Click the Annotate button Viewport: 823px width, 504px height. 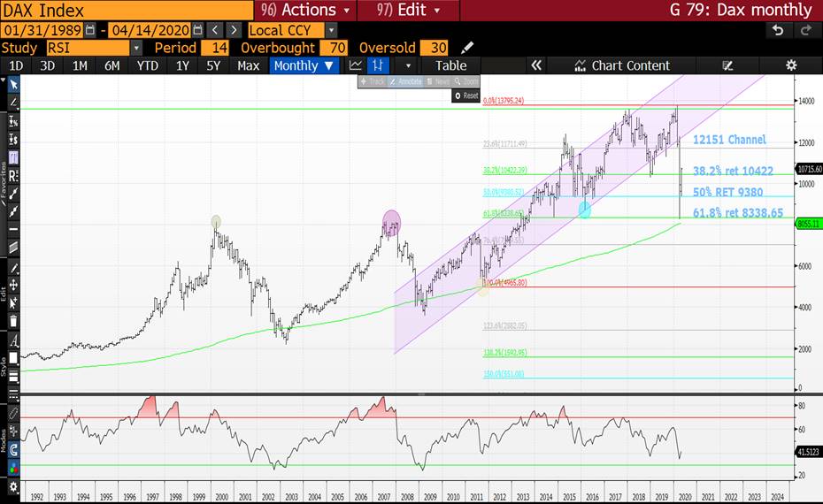405,81
